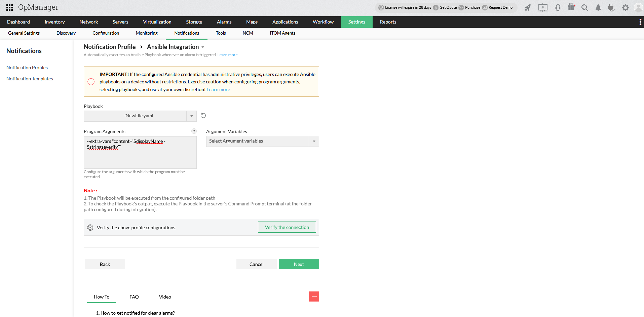Click into the Program Arguments text area

click(140, 152)
